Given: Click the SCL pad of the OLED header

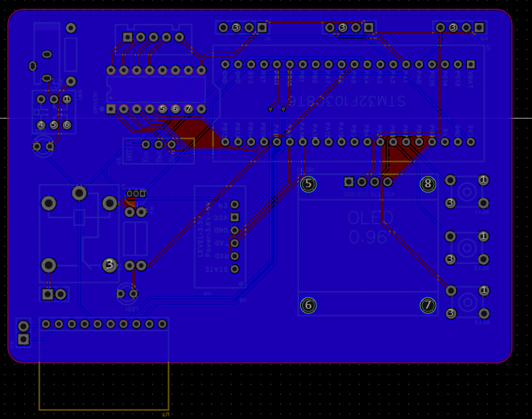Looking at the screenshot, I should click(374, 182).
